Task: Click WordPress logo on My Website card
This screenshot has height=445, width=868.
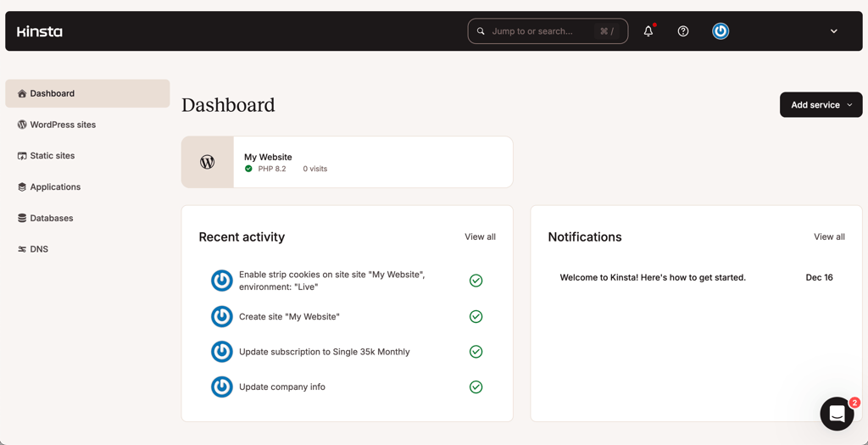Action: pyautogui.click(x=207, y=162)
